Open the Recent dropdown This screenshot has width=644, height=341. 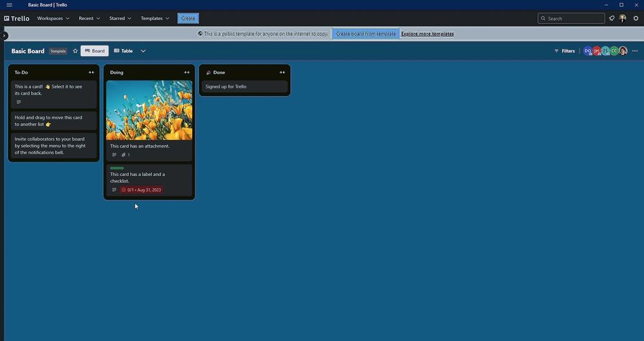(89, 19)
